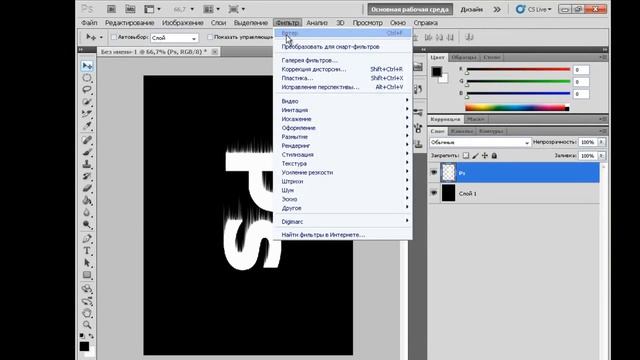Image resolution: width=640 pixels, height=360 pixels.
Task: Select the Crop tool
Action: [87, 113]
